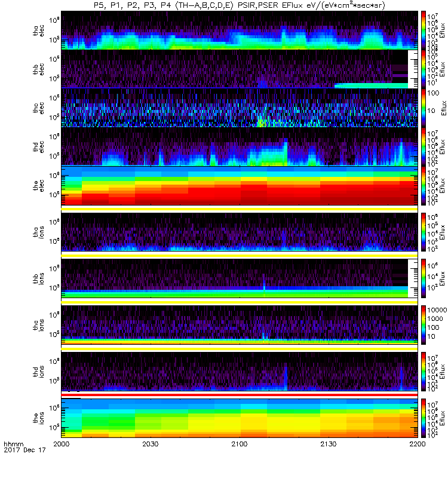Click the Eflux label of thc elec colorbar
Image resolution: width=448 pixels, height=478 pixels.
(x=444, y=108)
